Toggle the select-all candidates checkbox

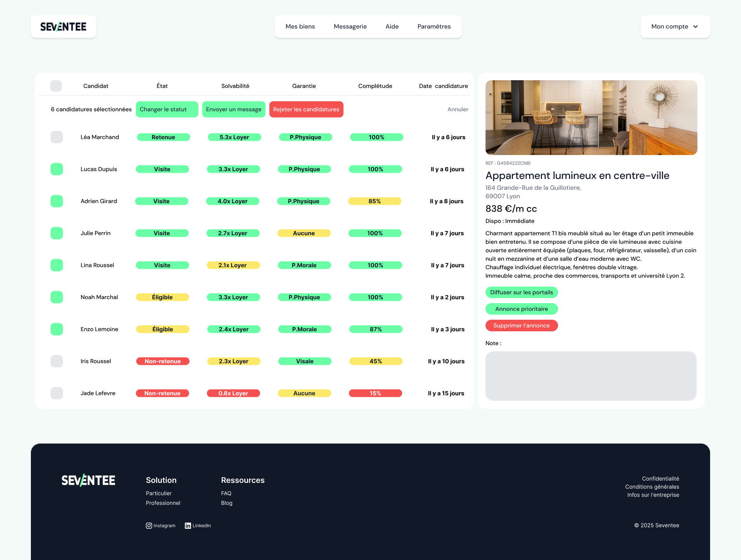click(56, 86)
